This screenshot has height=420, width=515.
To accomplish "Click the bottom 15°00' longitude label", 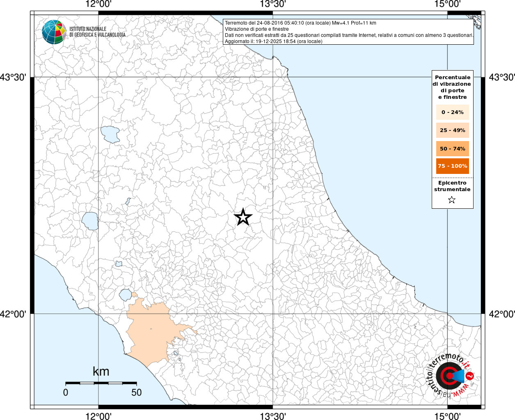I will pos(447,416).
